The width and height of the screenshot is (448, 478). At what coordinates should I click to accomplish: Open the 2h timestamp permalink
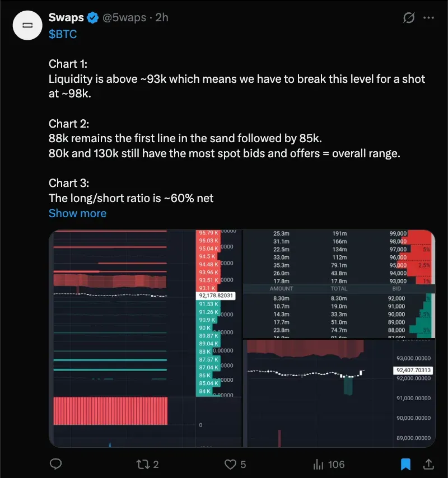(162, 18)
